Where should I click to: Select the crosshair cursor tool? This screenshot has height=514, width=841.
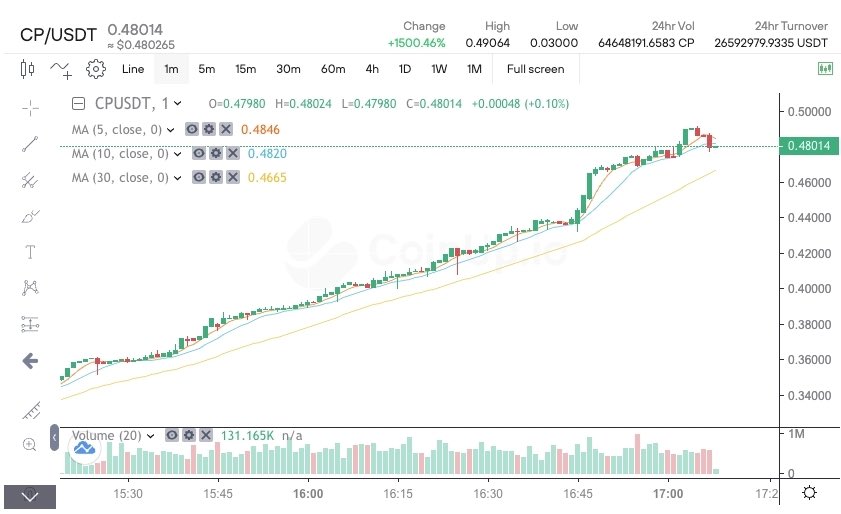coord(29,107)
